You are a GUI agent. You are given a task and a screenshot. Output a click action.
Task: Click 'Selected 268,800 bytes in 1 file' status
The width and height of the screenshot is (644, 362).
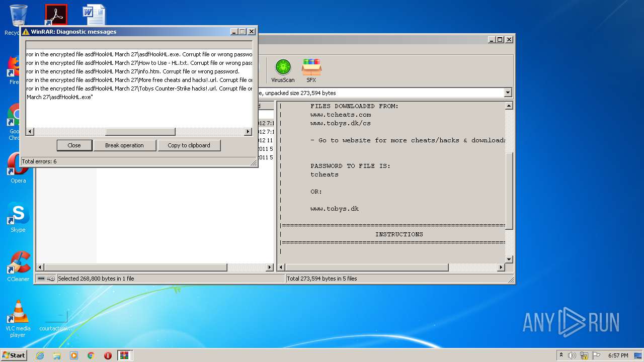pyautogui.click(x=96, y=279)
